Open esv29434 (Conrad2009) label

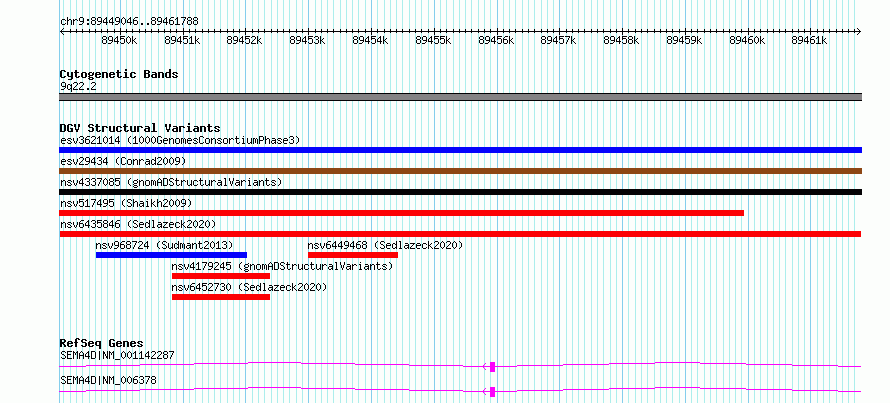[123, 161]
